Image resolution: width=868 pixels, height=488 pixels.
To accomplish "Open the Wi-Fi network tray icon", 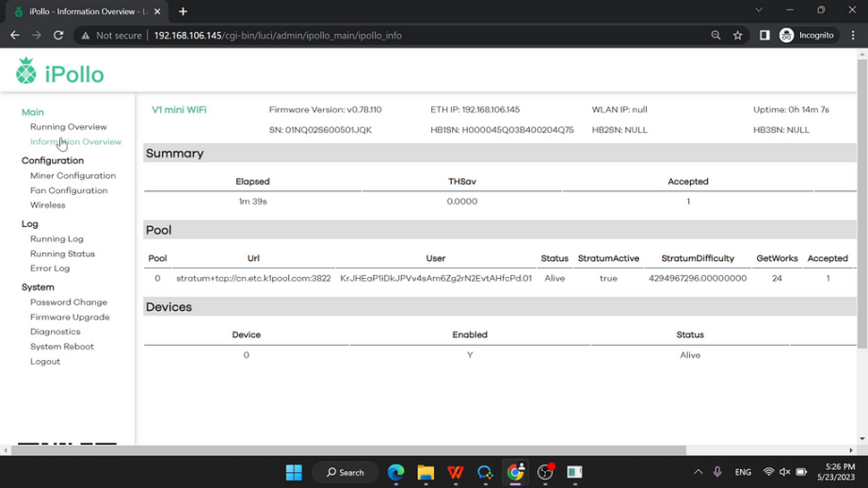I will pos(768,473).
